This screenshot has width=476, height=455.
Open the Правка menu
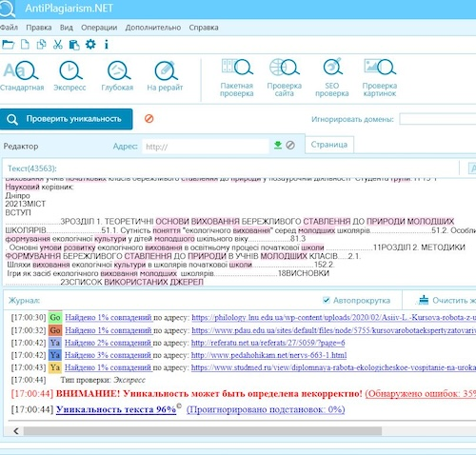click(39, 28)
